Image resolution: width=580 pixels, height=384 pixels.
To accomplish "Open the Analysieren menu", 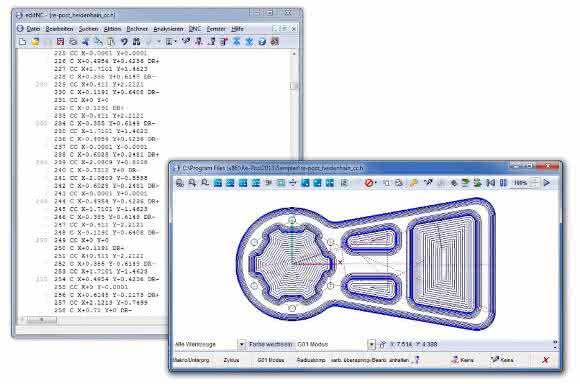I will (x=168, y=29).
